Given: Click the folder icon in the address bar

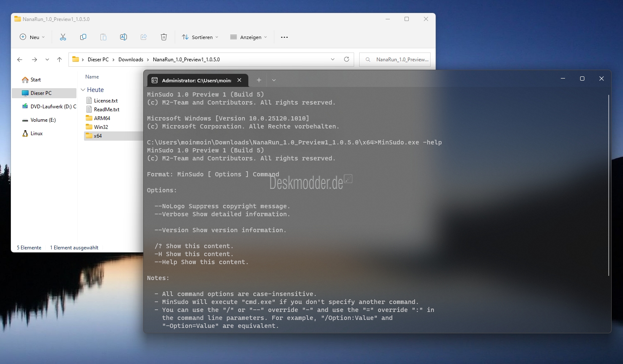Looking at the screenshot, I should 76,59.
